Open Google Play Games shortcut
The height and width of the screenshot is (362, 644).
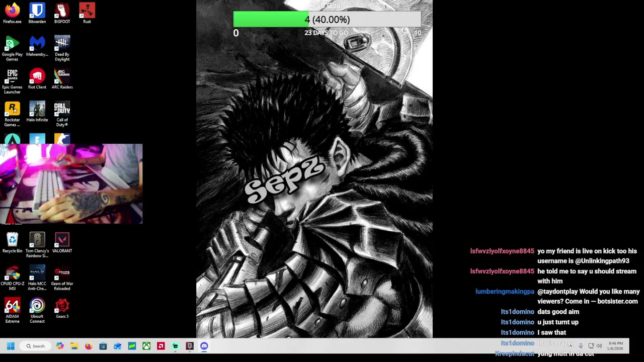[12, 48]
